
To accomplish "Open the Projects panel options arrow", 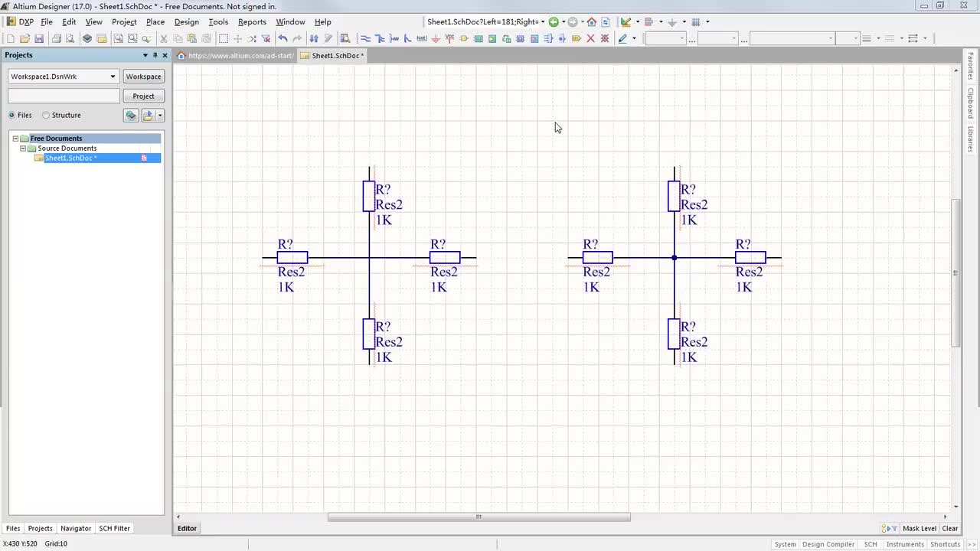I will [x=145, y=55].
